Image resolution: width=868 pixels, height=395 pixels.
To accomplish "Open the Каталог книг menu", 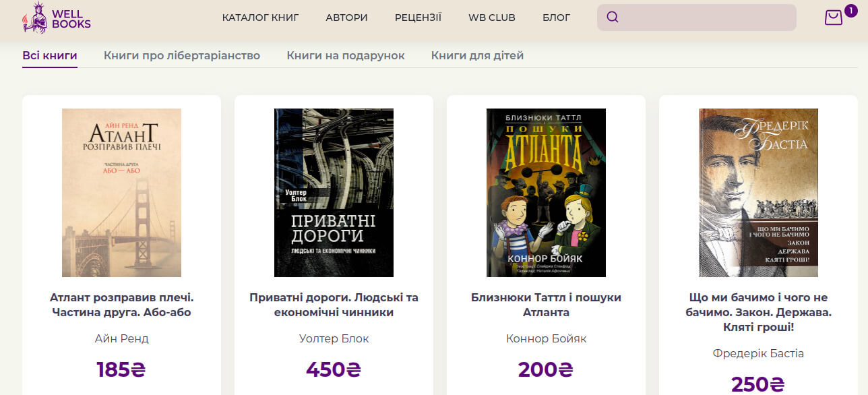I will click(260, 18).
